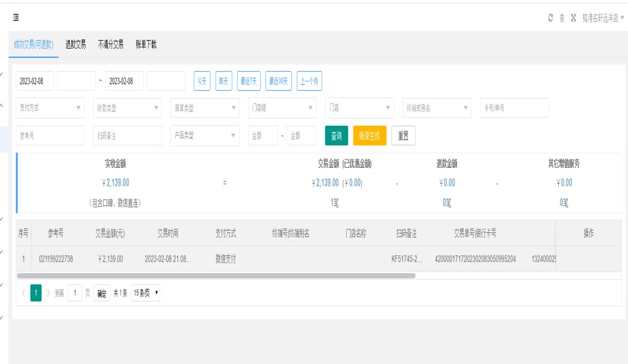Screen dimensions: 628x364
Task: Open the 账单下载 tab
Action: pyautogui.click(x=146, y=45)
